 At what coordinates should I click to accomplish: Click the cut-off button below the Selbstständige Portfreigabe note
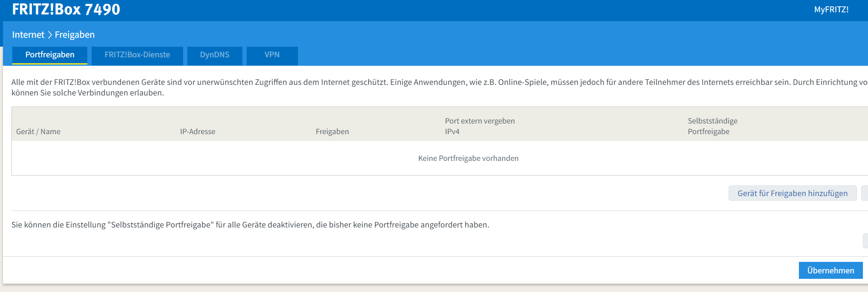pyautogui.click(x=865, y=241)
